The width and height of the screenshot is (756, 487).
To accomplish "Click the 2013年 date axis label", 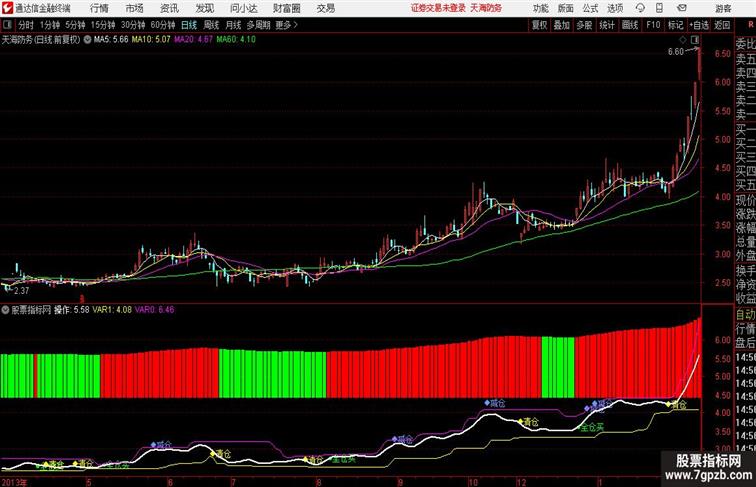I will point(14,482).
